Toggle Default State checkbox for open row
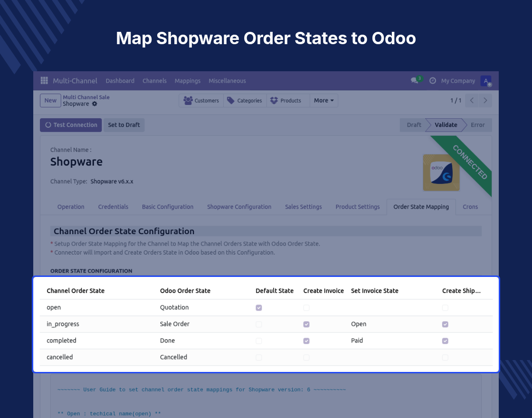The height and width of the screenshot is (418, 532). (x=259, y=308)
